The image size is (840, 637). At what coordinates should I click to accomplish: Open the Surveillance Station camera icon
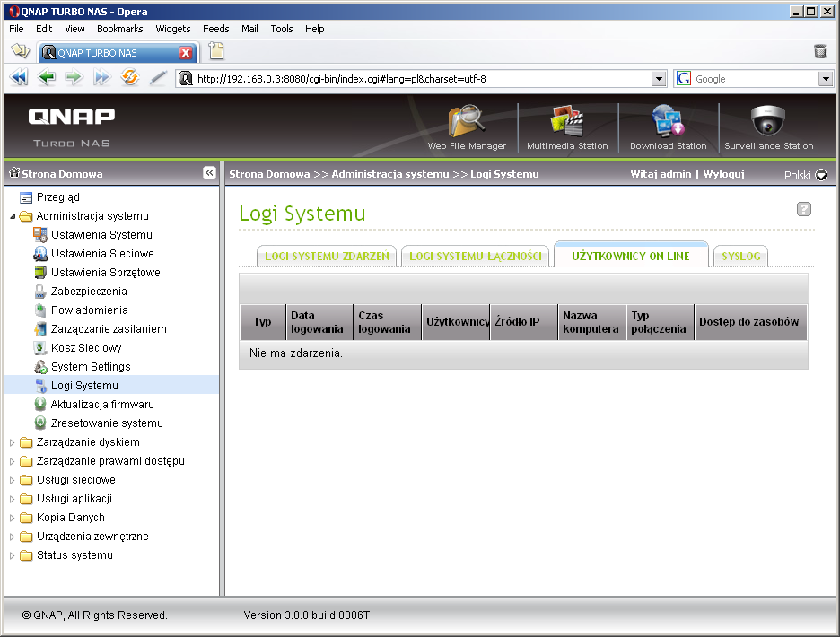768,121
